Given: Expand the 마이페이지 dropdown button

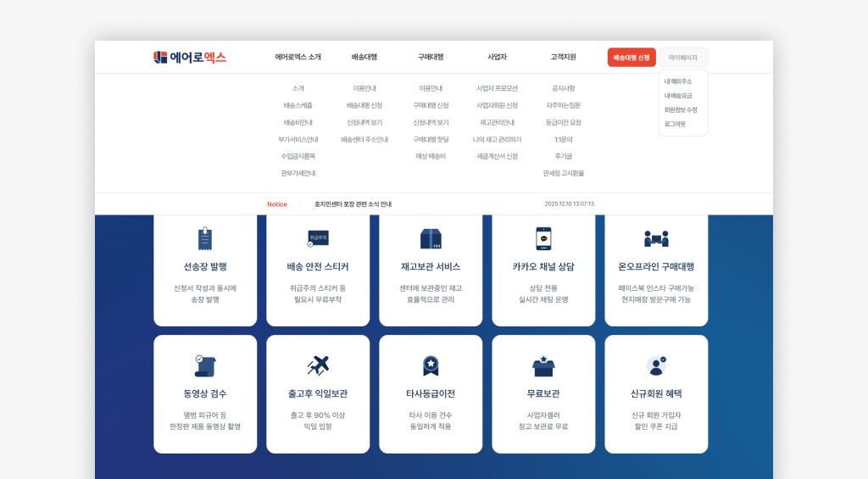Looking at the screenshot, I should 682,58.
